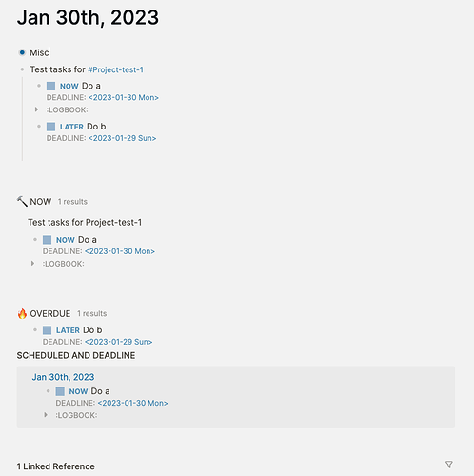This screenshot has width=474, height=476.
Task: Click bullet of Test tasks for #Project-test-1 block
Action: (x=22, y=69)
